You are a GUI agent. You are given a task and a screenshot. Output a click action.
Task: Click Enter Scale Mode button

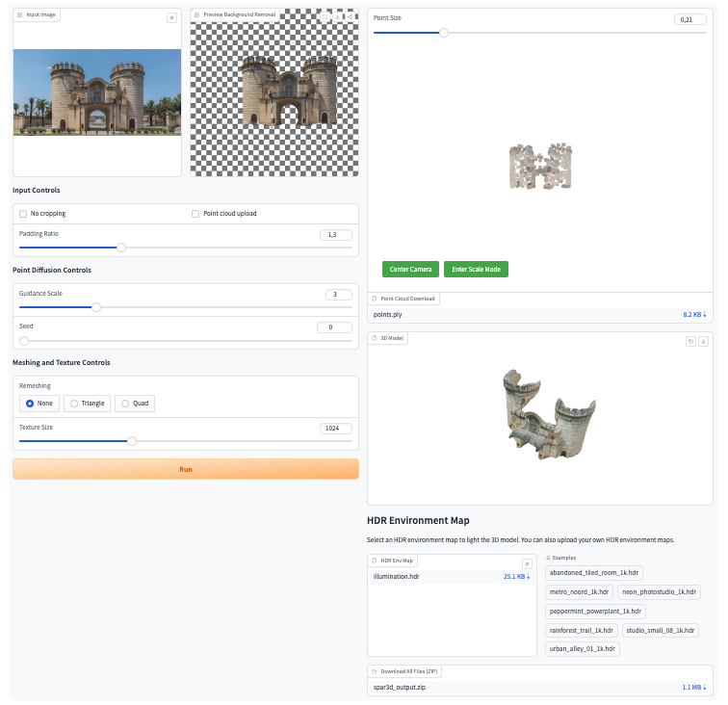click(x=477, y=269)
